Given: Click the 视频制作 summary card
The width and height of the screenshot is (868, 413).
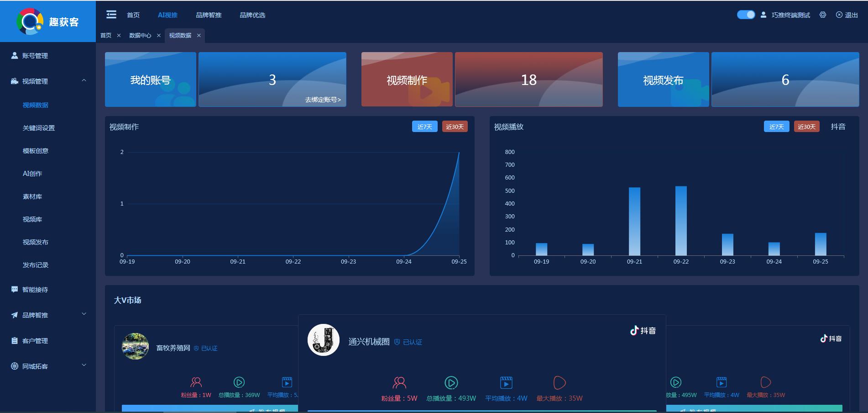Looking at the screenshot, I should [x=407, y=79].
